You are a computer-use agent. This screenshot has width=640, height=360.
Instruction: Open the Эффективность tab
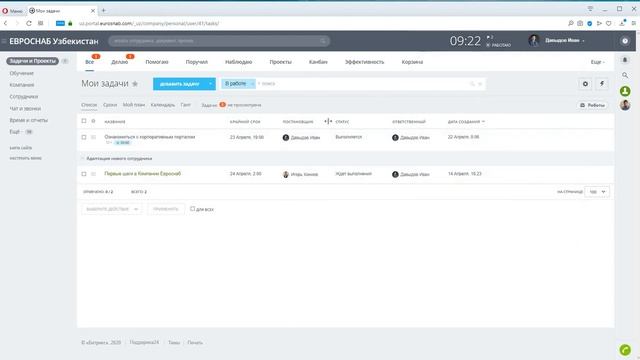click(x=364, y=62)
